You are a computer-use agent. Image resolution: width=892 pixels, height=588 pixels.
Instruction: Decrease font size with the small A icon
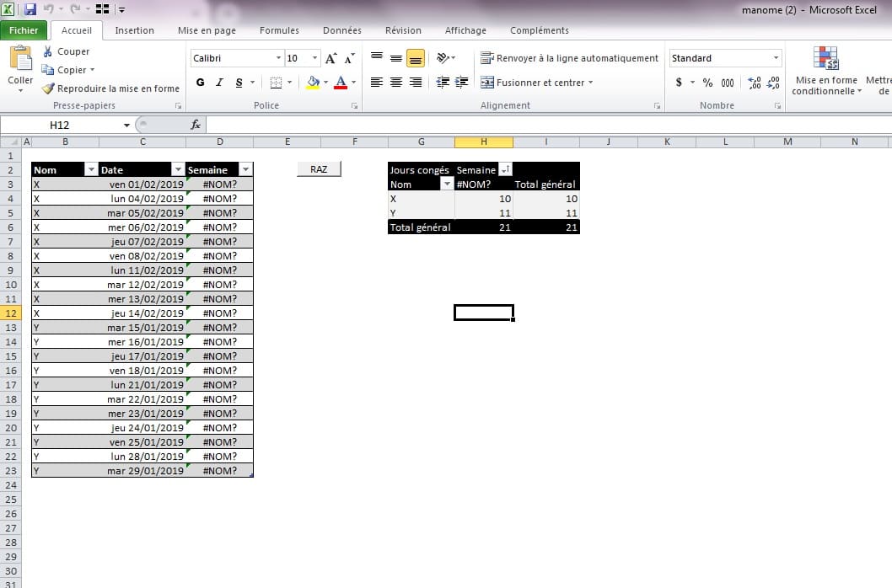pos(349,58)
